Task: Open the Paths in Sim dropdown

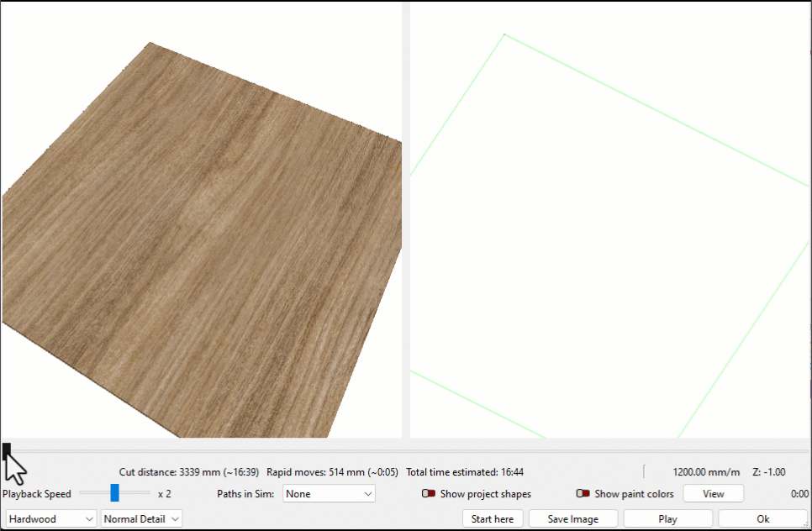Action: pyautogui.click(x=329, y=494)
